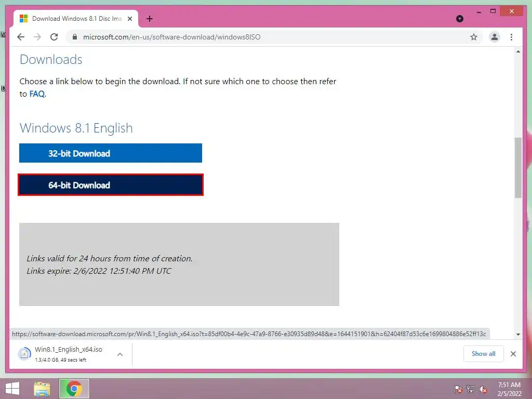Image resolution: width=532 pixels, height=399 pixels.
Task: View site security lock info
Action: (75, 37)
